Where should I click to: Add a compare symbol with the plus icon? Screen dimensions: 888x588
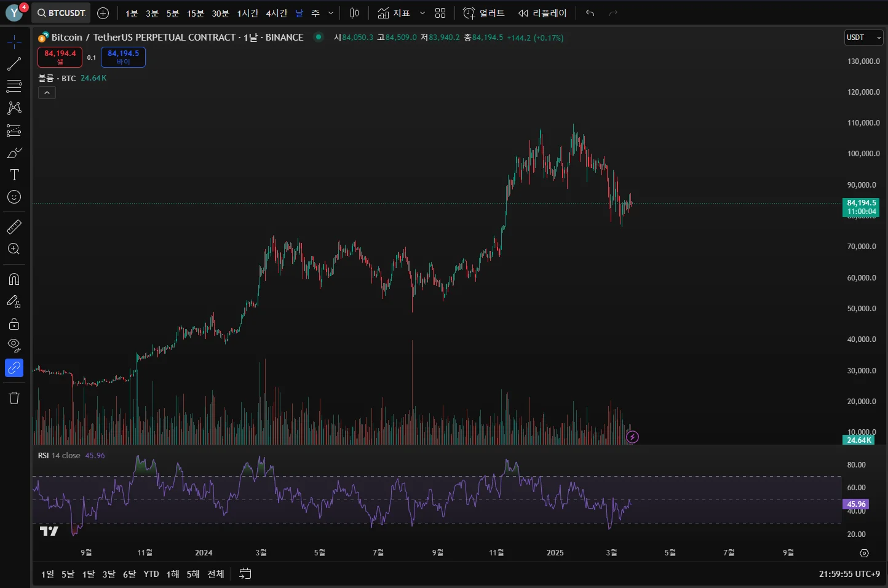103,13
